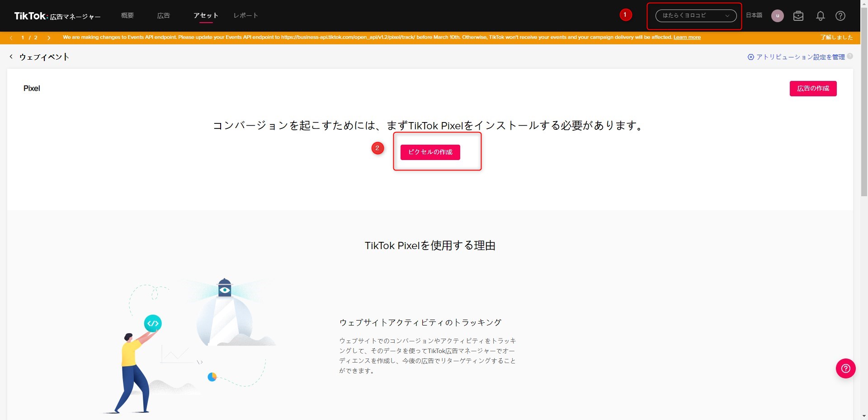Image resolution: width=868 pixels, height=420 pixels.
Task: Click the ピクセルの作成 button
Action: tap(430, 152)
